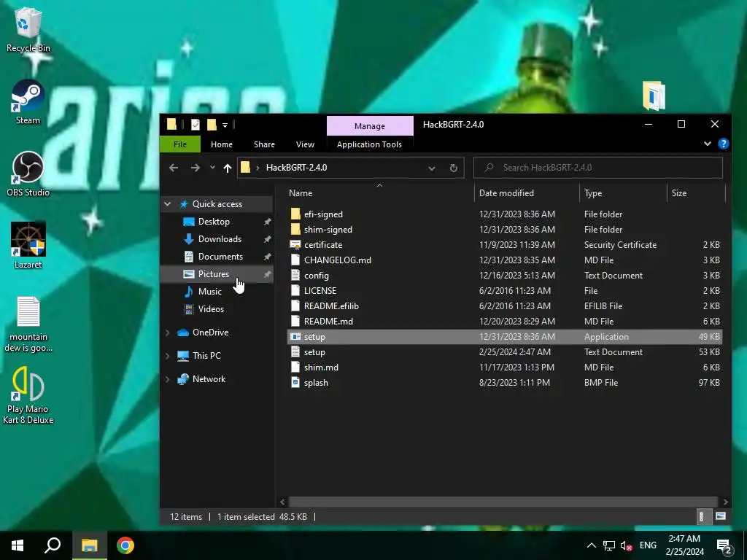Image resolution: width=747 pixels, height=560 pixels.
Task: Click the horizontal scrollbar in file list
Action: tap(503, 502)
